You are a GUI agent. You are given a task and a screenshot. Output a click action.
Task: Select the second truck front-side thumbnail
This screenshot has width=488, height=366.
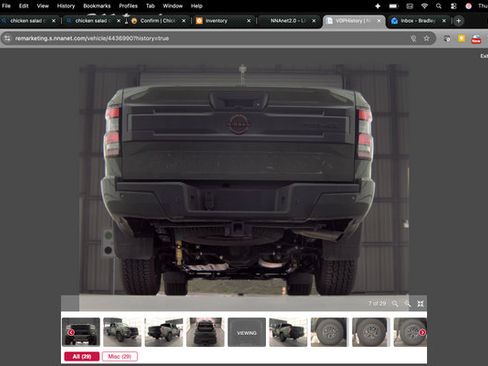(122, 332)
